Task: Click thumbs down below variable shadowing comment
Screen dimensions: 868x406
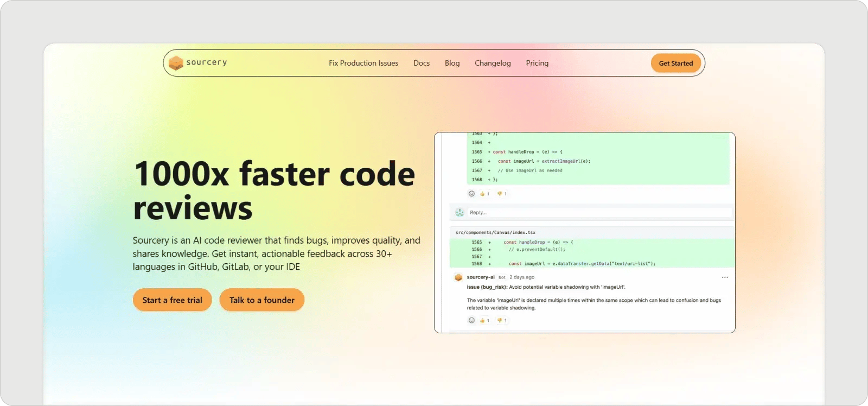Action: pos(502,320)
